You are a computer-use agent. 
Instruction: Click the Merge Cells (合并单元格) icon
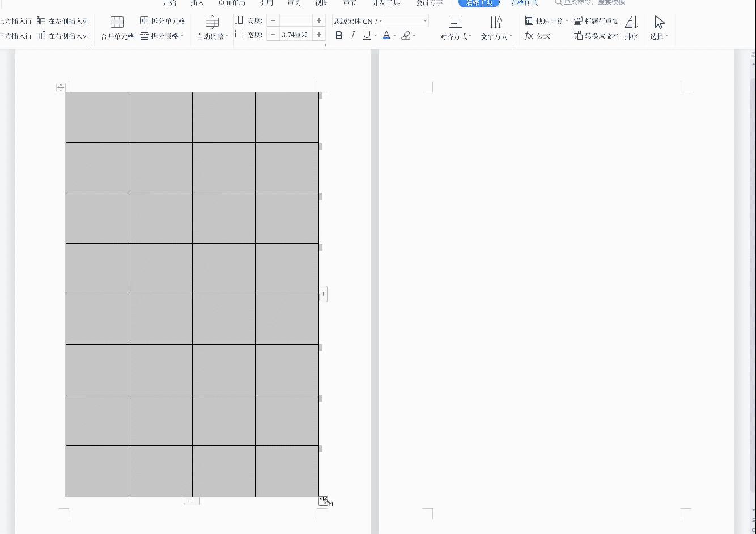[x=117, y=23]
